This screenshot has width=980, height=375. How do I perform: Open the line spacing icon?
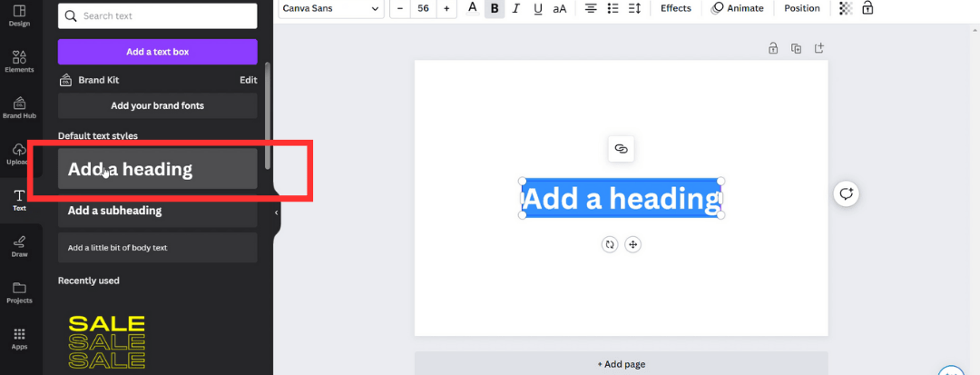pyautogui.click(x=634, y=9)
